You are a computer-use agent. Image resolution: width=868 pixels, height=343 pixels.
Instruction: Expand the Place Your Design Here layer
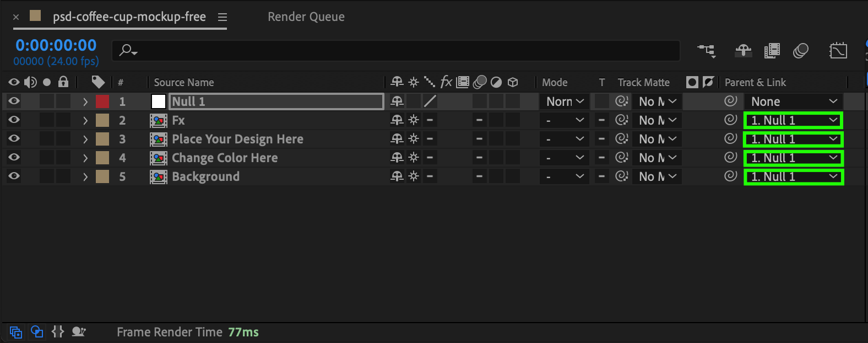tap(85, 139)
